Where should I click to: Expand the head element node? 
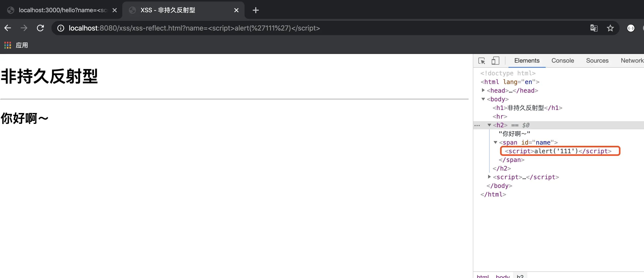483,90
